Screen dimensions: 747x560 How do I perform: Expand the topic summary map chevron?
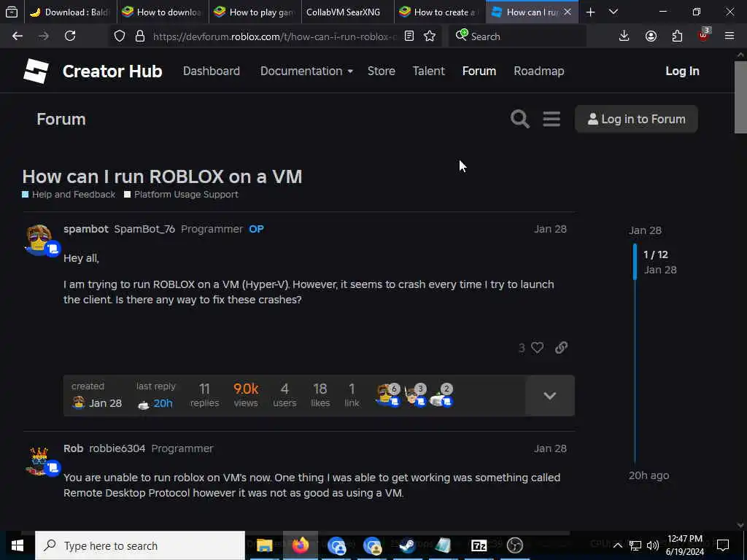[x=550, y=396]
